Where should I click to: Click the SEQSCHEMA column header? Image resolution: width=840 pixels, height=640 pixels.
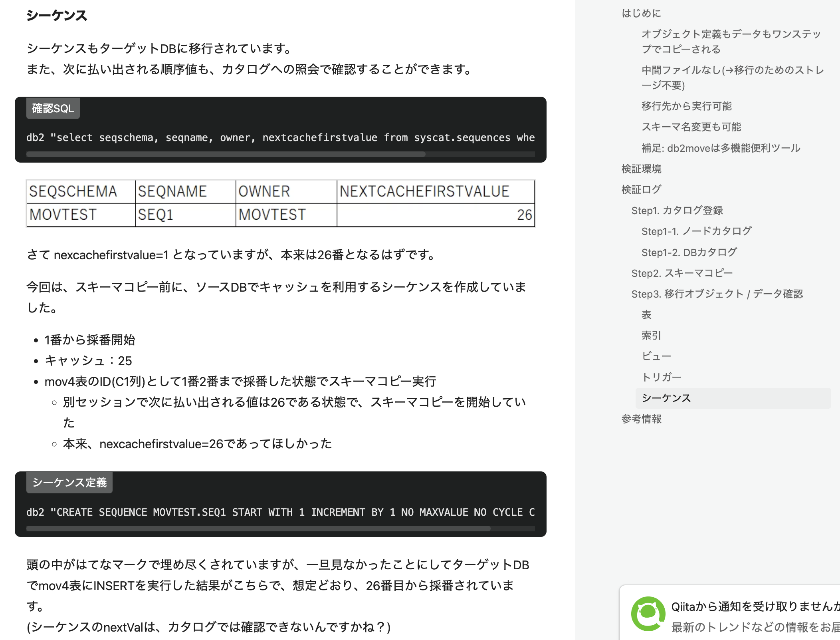[81, 192]
